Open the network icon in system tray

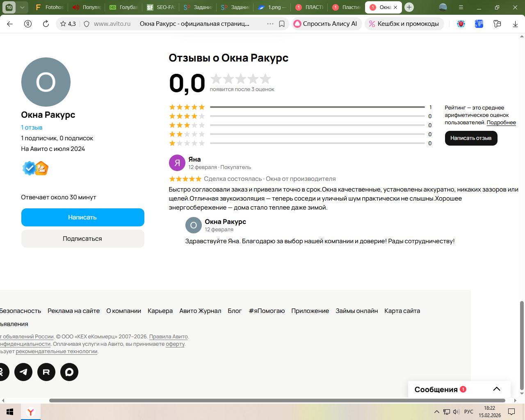pyautogui.click(x=447, y=412)
